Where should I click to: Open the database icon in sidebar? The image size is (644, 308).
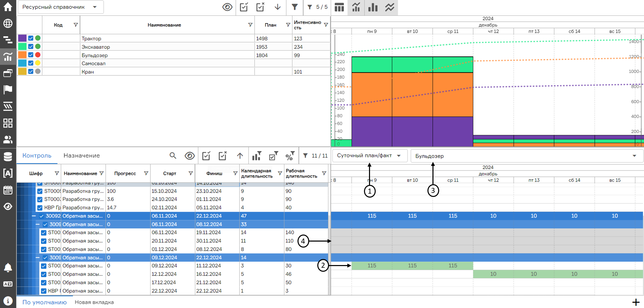(8, 157)
